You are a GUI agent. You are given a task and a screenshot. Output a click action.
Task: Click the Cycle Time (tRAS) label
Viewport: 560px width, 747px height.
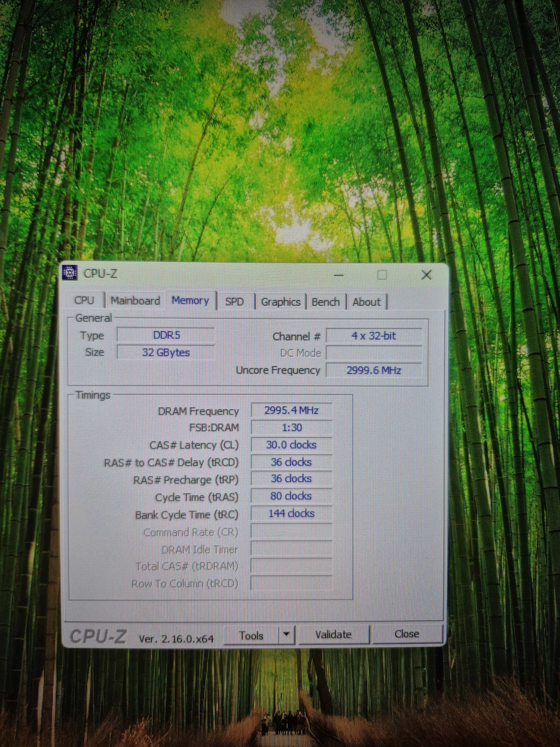click(197, 497)
